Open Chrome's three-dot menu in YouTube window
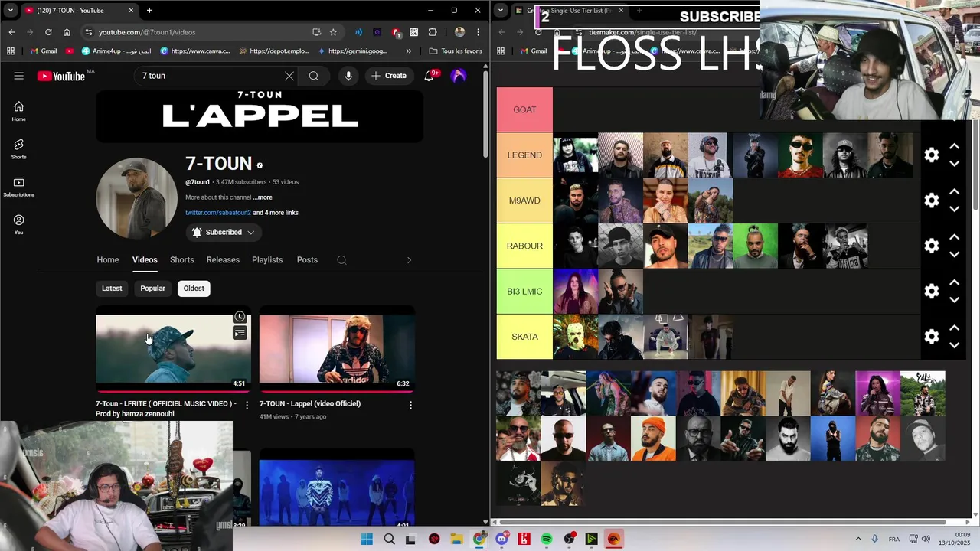 point(478,32)
